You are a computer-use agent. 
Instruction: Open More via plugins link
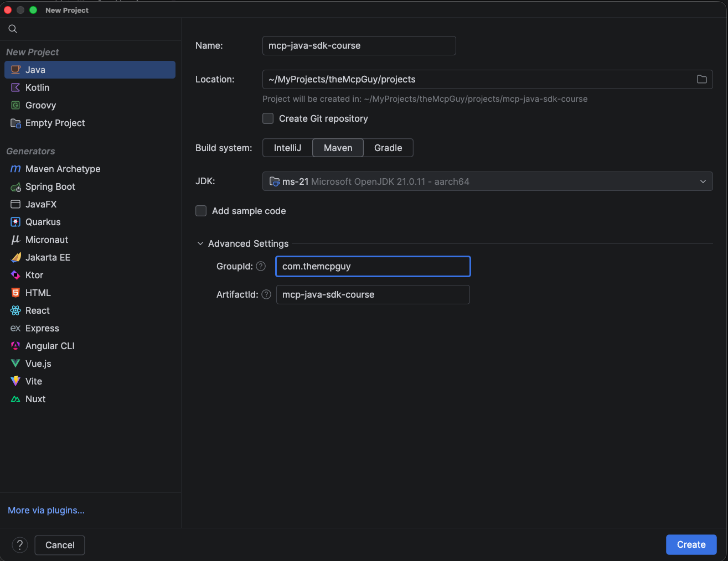point(46,510)
